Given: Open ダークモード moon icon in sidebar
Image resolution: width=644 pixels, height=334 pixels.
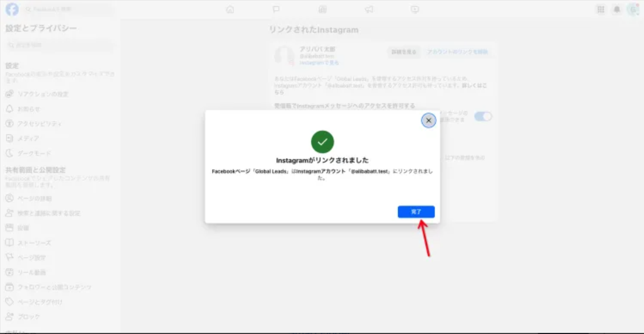Looking at the screenshot, I should 9,153.
